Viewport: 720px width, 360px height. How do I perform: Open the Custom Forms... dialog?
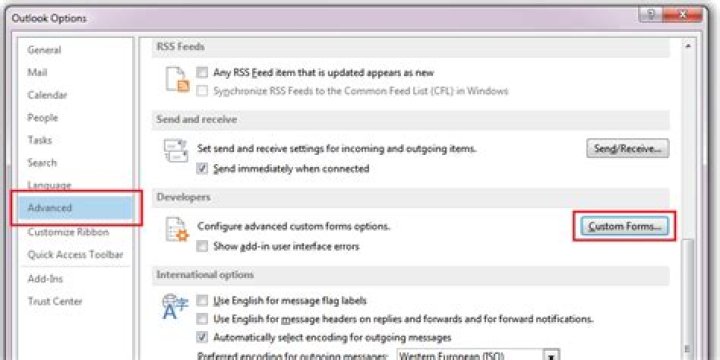click(x=624, y=226)
